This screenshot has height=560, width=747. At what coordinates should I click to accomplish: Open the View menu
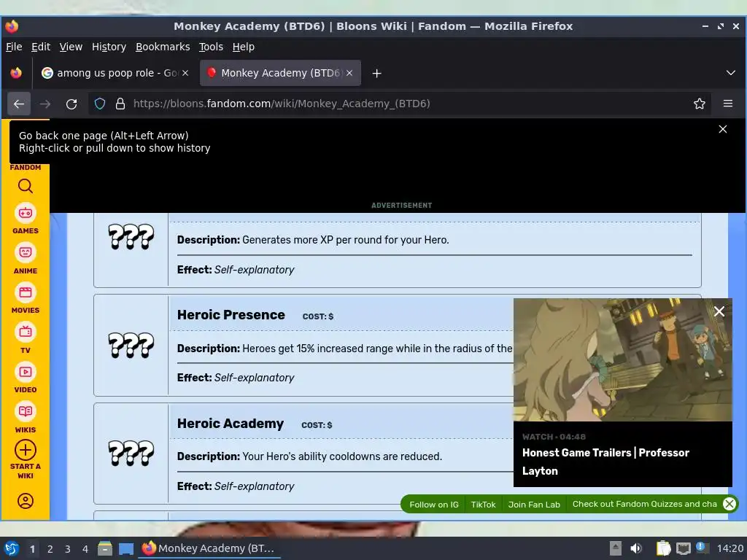click(71, 47)
